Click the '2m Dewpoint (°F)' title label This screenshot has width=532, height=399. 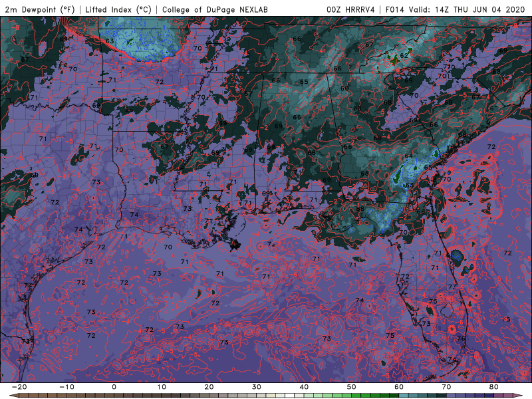(x=40, y=10)
